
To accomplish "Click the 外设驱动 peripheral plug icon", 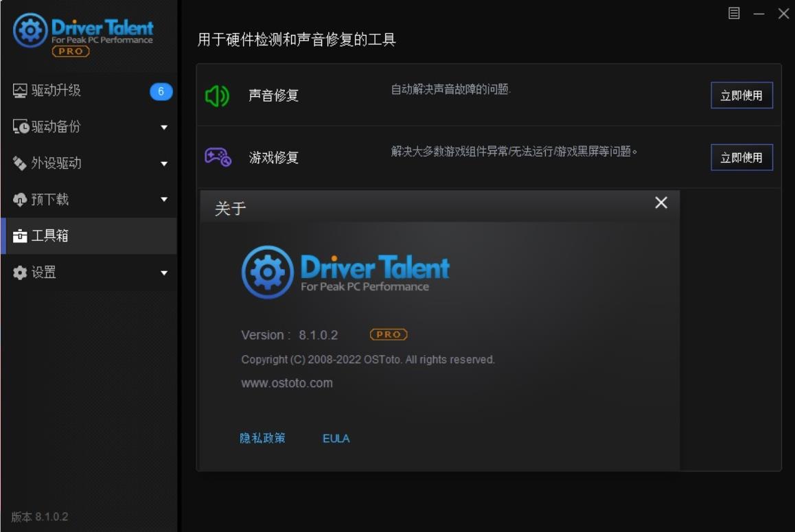I will [x=20, y=163].
